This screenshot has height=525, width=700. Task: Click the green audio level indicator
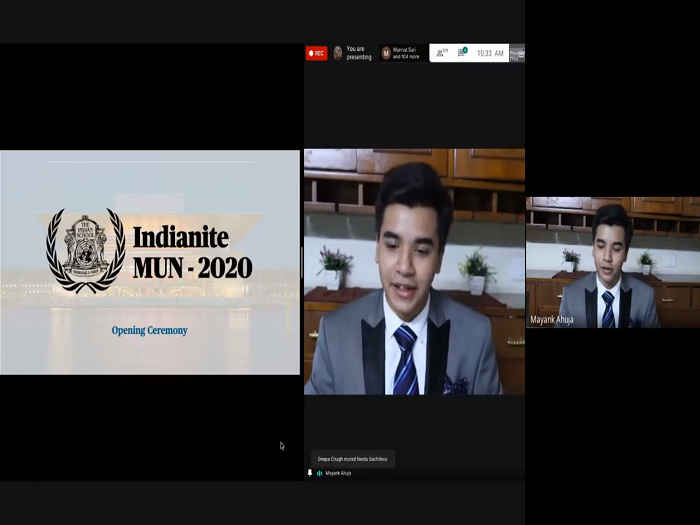[x=319, y=473]
